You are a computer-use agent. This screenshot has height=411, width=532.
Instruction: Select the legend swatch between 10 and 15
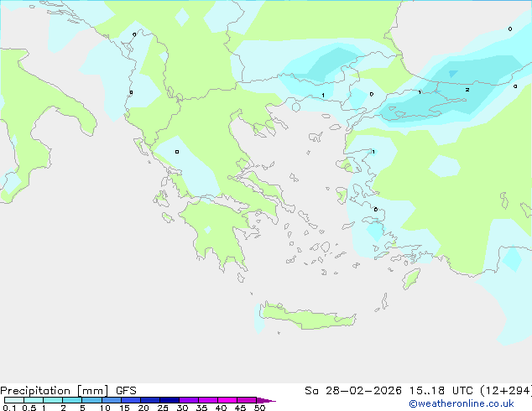111,400
